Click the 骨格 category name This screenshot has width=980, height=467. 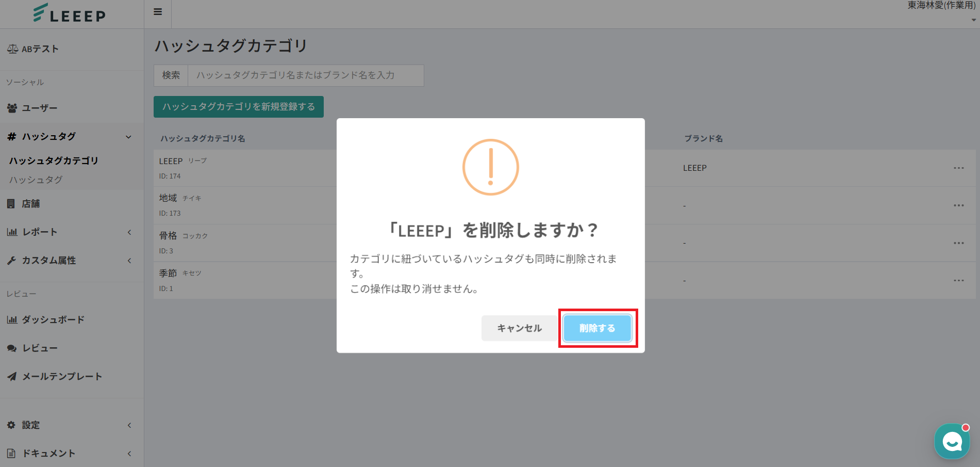168,236
